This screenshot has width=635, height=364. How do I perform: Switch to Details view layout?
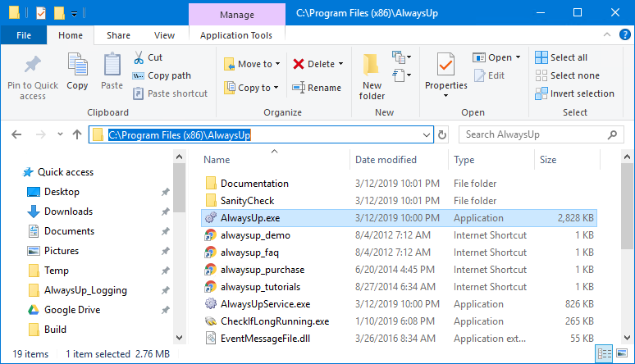pyautogui.click(x=604, y=354)
